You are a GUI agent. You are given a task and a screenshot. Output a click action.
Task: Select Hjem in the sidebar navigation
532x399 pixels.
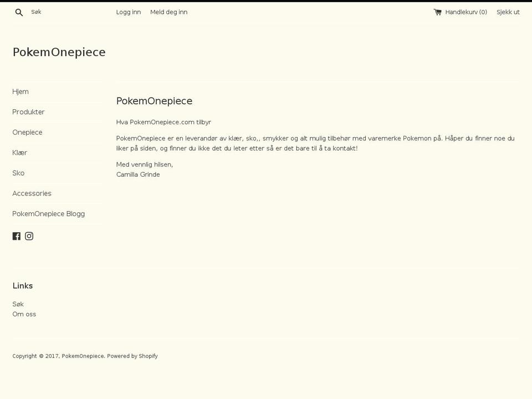coord(21,91)
